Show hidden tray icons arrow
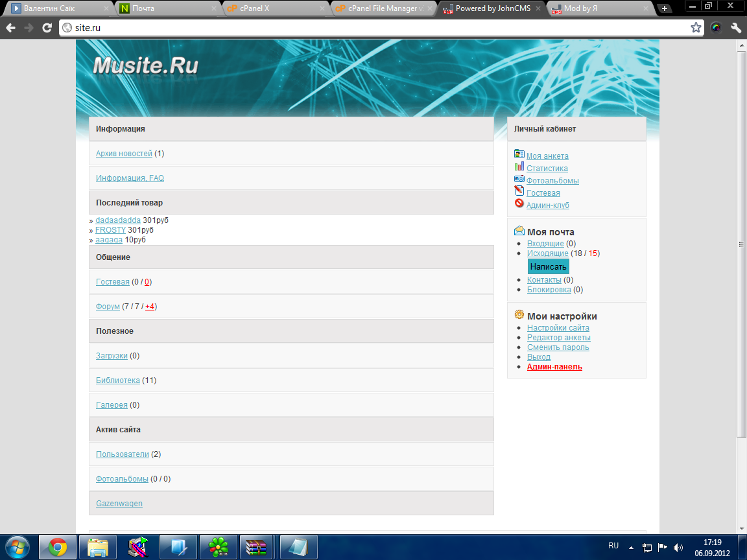Viewport: 747px width, 560px height. coord(631,548)
